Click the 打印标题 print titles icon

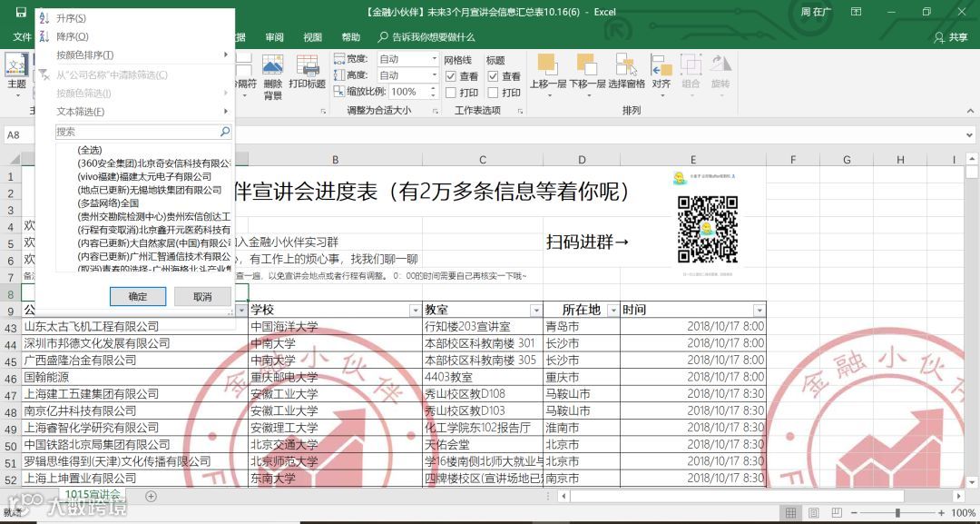(x=308, y=65)
